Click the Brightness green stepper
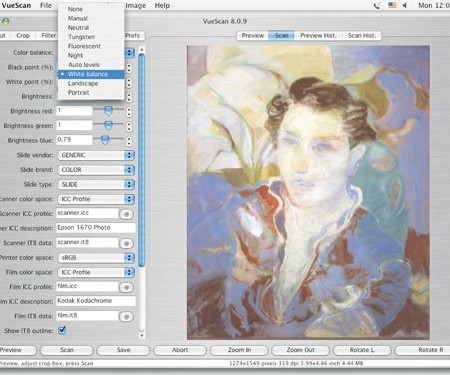The width and height of the screenshot is (450, 375). [x=129, y=127]
